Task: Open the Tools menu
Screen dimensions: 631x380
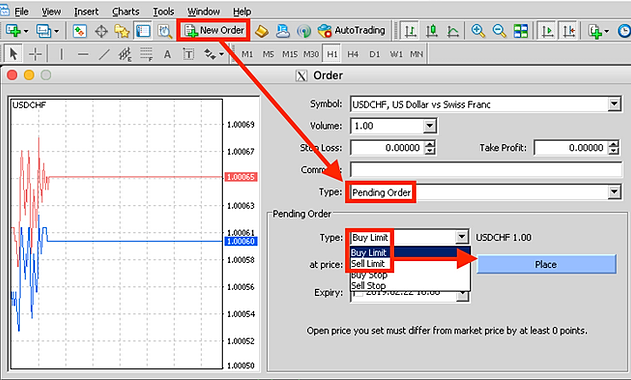Action: 163,12
